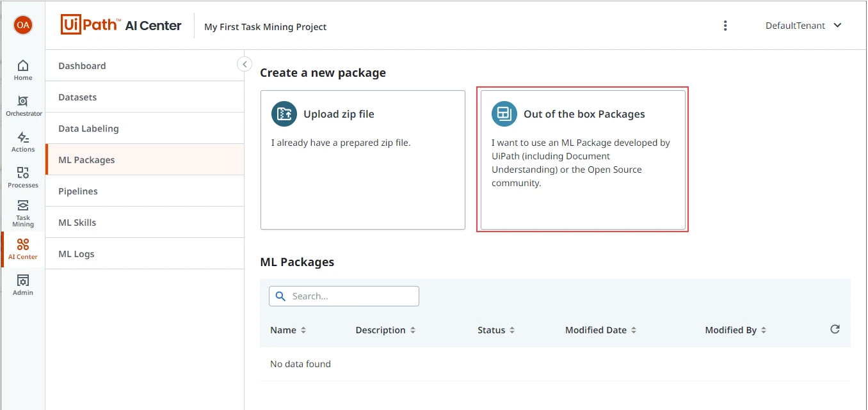Open Orchestrator from the left rail
This screenshot has height=410, width=868.
[24, 106]
